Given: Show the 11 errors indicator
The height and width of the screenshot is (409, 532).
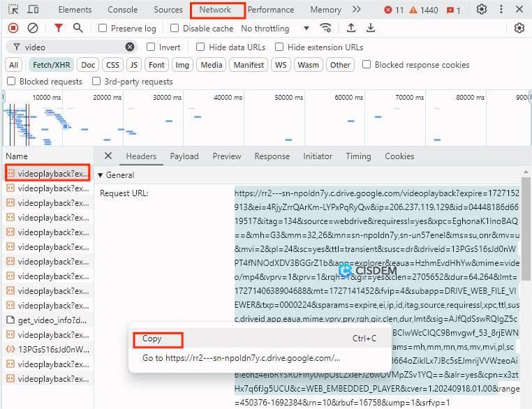Looking at the screenshot, I should tap(394, 10).
